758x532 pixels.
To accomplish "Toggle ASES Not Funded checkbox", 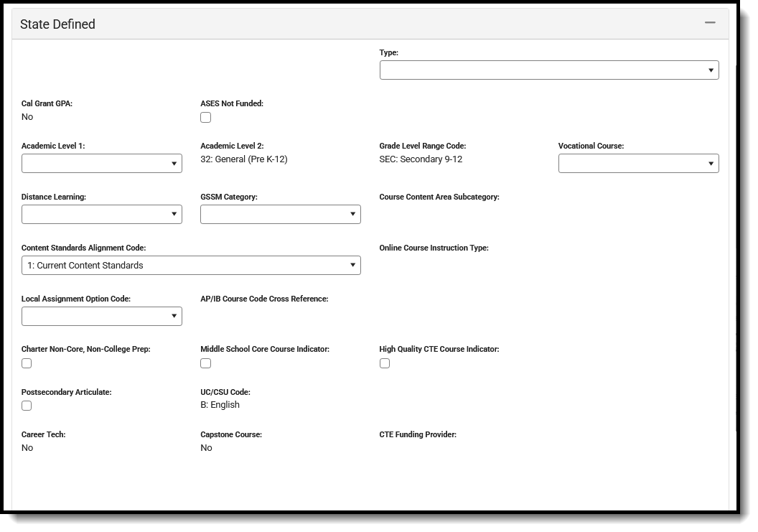I will (206, 118).
